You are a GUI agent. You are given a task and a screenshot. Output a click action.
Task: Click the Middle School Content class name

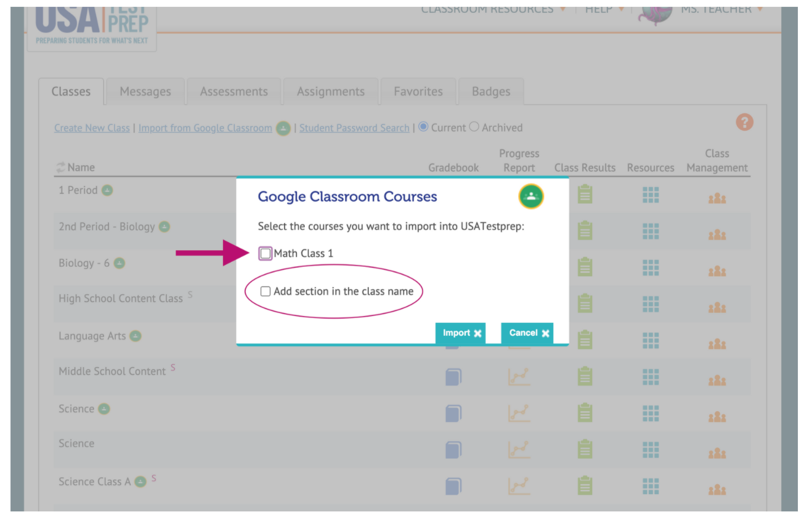pos(112,372)
